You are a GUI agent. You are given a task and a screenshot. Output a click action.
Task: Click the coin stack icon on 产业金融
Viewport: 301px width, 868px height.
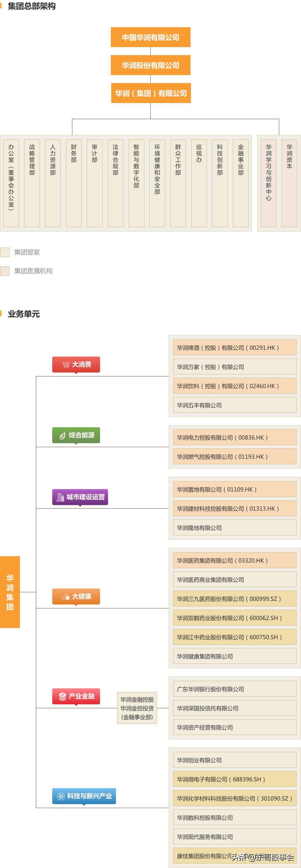(62, 697)
